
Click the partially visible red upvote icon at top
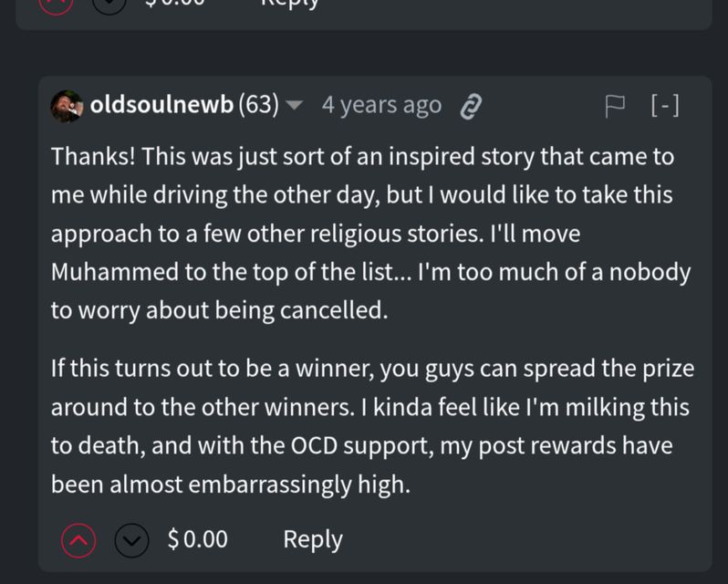point(56,4)
